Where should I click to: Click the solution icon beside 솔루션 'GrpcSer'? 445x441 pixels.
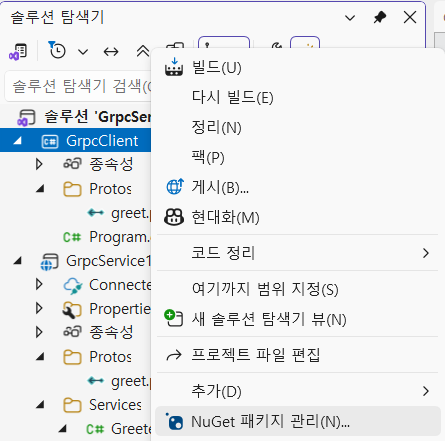(26, 118)
